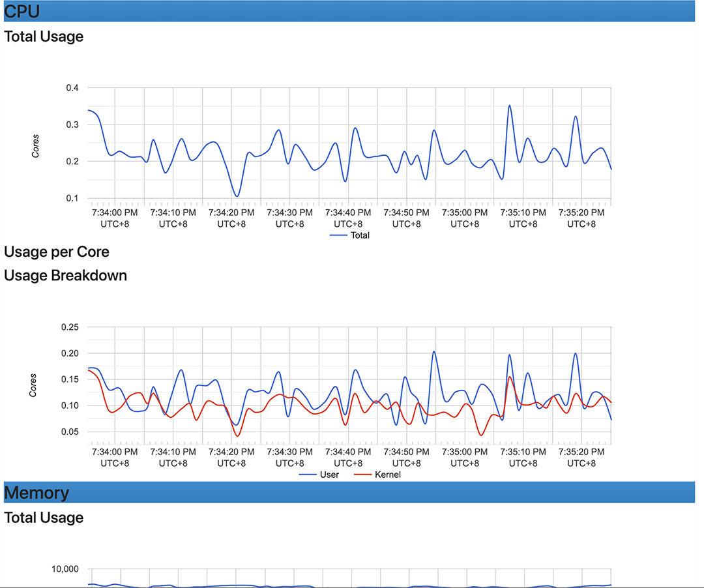Click the Cores axis title on Usage Breakdown chart
The height and width of the screenshot is (588, 704).
(x=33, y=385)
